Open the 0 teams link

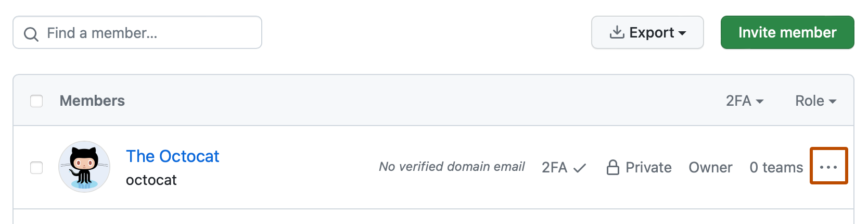click(776, 167)
